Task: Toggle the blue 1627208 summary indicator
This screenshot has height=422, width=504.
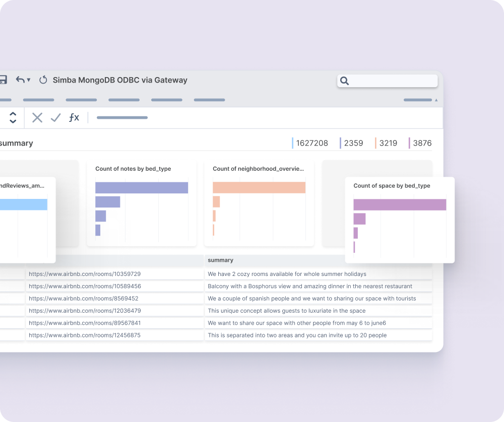Action: pos(311,143)
